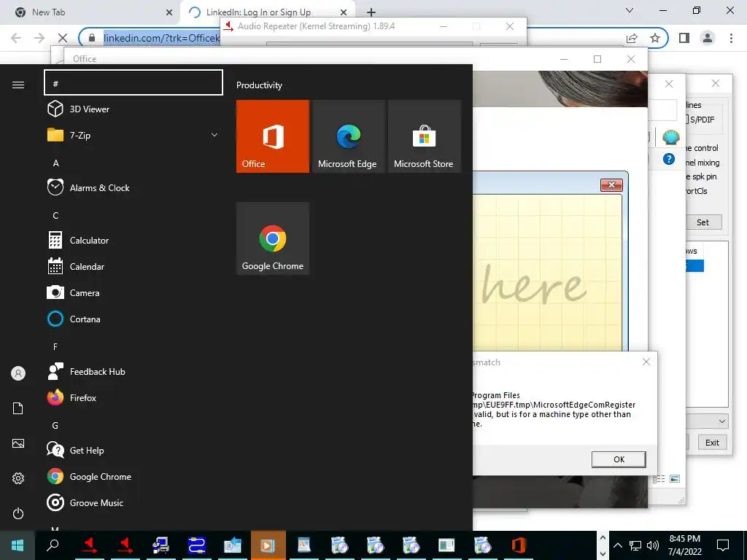
Task: Click the Google Chrome pinned tile
Action: click(273, 238)
